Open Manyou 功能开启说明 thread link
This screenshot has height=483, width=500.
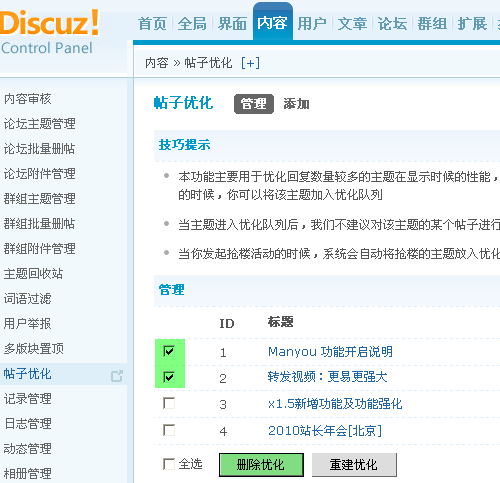330,351
